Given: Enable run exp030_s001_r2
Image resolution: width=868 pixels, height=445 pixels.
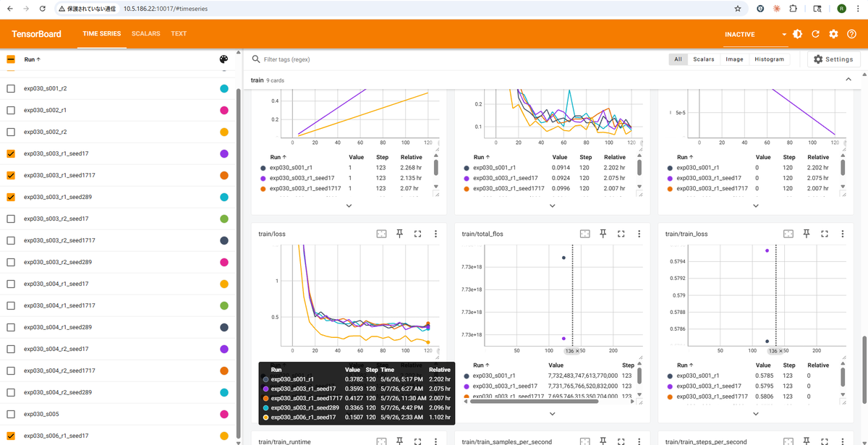Looking at the screenshot, I should coord(11,88).
